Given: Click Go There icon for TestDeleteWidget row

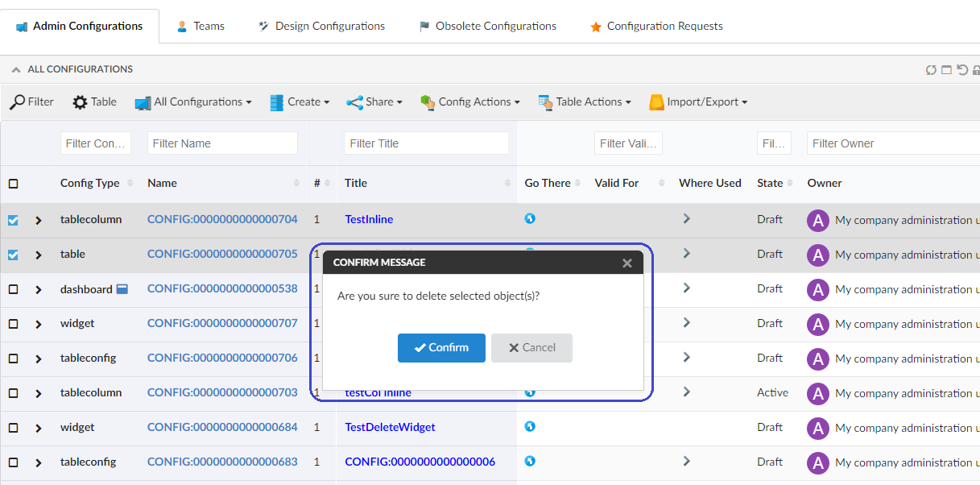Looking at the screenshot, I should 530,426.
